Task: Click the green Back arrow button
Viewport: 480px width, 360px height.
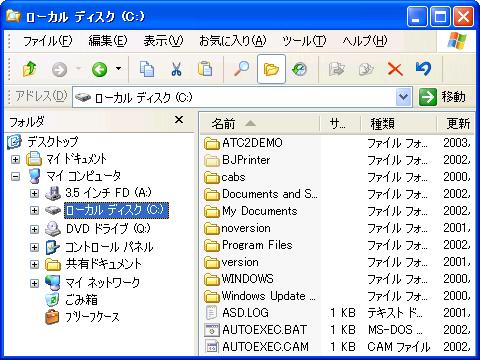Action: pyautogui.click(x=99, y=70)
